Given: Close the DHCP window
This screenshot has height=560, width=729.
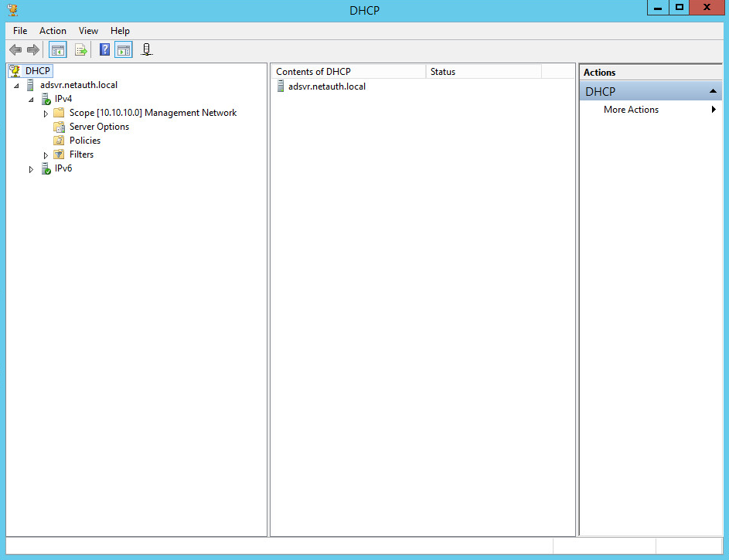Looking at the screenshot, I should click(707, 8).
